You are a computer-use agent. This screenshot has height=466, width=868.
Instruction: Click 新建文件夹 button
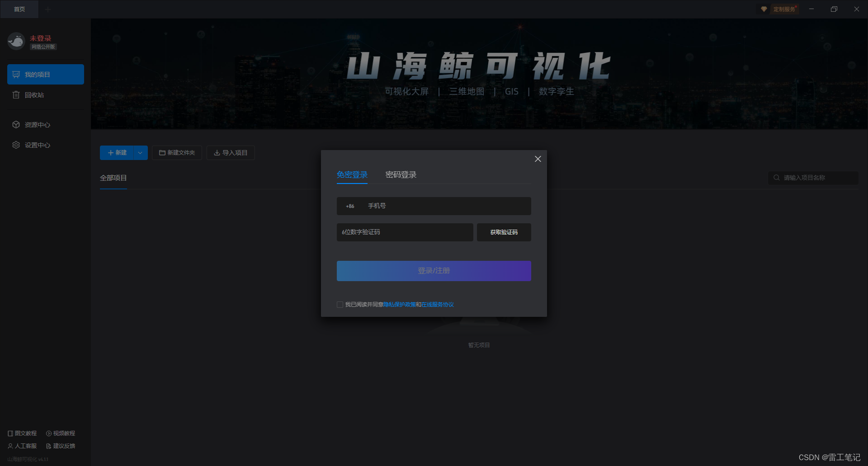(x=177, y=153)
